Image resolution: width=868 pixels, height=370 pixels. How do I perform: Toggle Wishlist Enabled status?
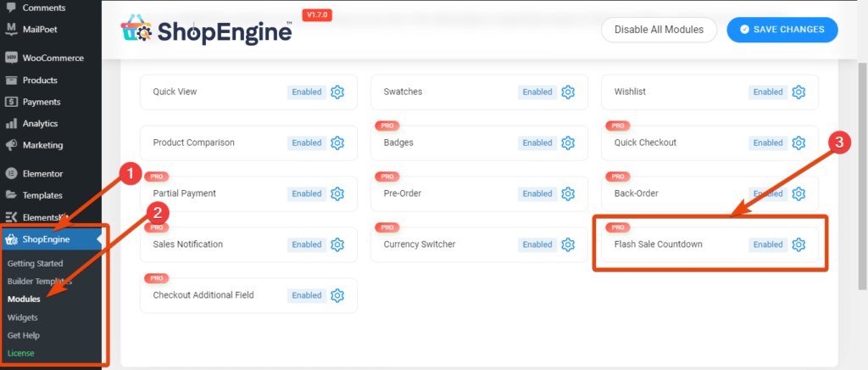pos(768,92)
